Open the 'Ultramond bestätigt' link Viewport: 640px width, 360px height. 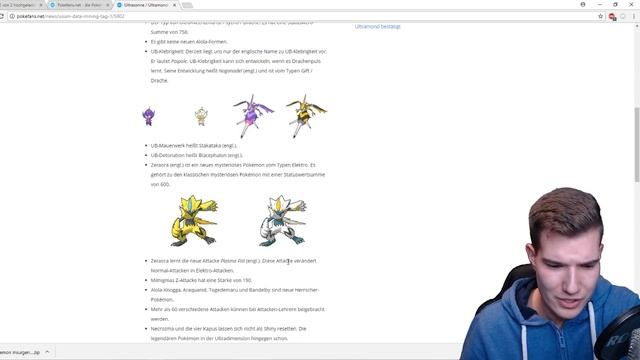[378, 27]
